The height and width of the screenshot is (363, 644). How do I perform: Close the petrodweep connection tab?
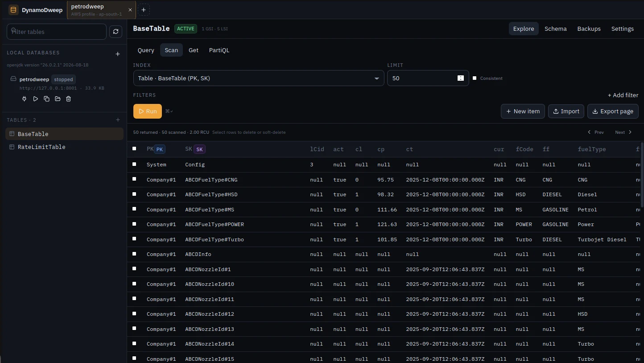pyautogui.click(x=130, y=10)
